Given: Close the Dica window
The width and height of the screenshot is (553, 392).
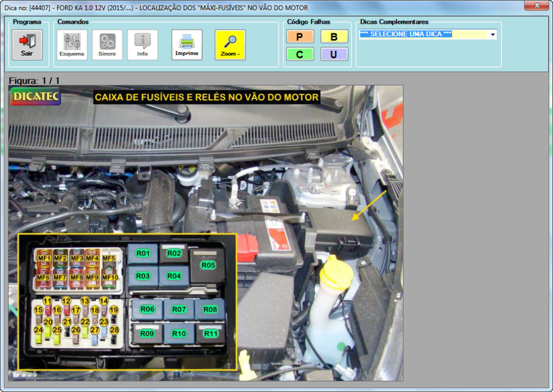Looking at the screenshot, I should [536, 5].
